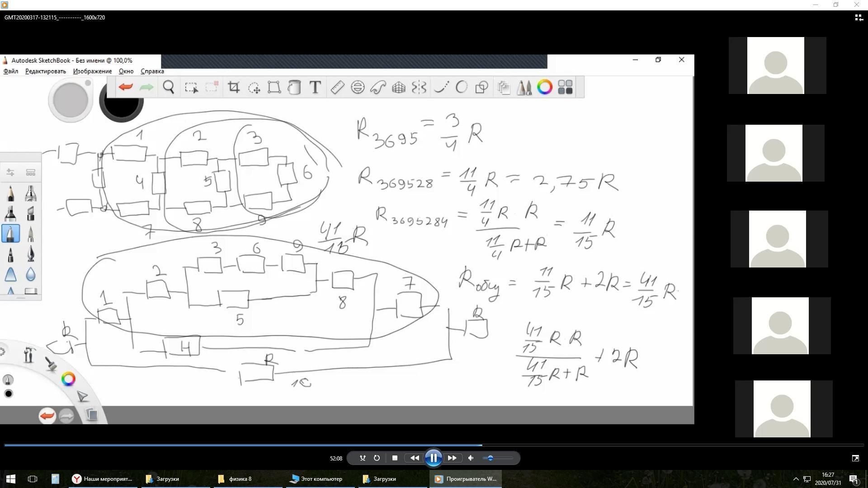This screenshot has width=868, height=488.
Task: Select the Pencil brush
Action: pos(10,193)
